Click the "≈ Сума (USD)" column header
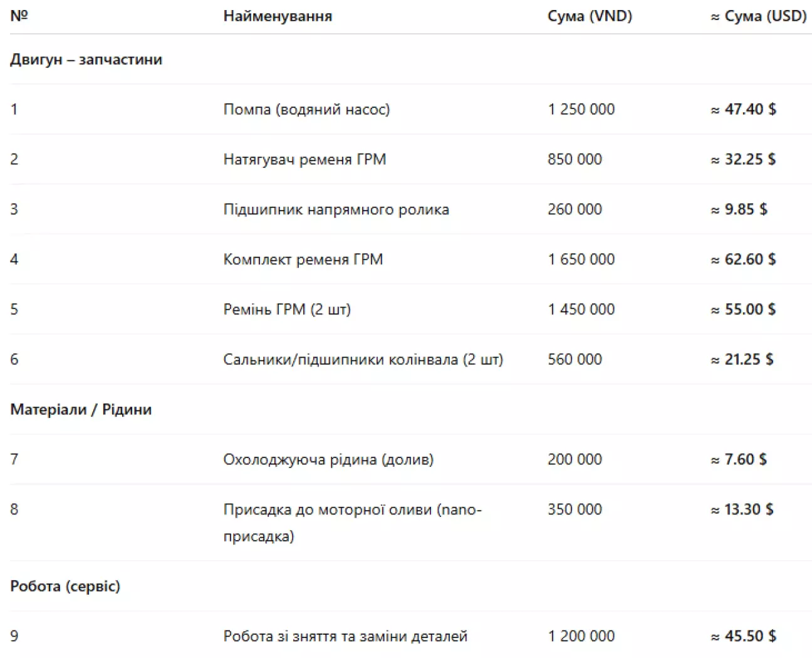This screenshot has width=812, height=658. (x=758, y=16)
